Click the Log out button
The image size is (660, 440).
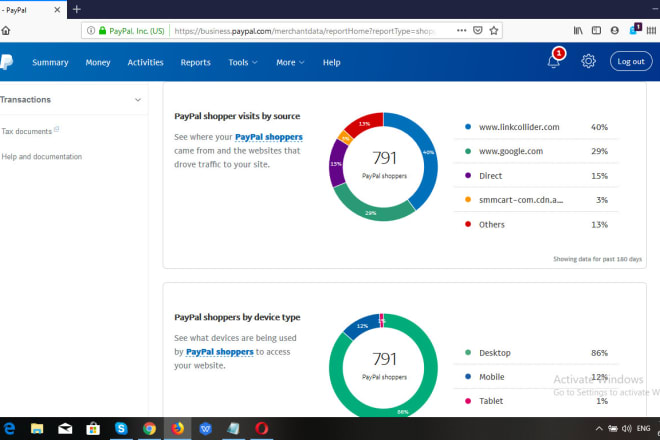point(631,61)
